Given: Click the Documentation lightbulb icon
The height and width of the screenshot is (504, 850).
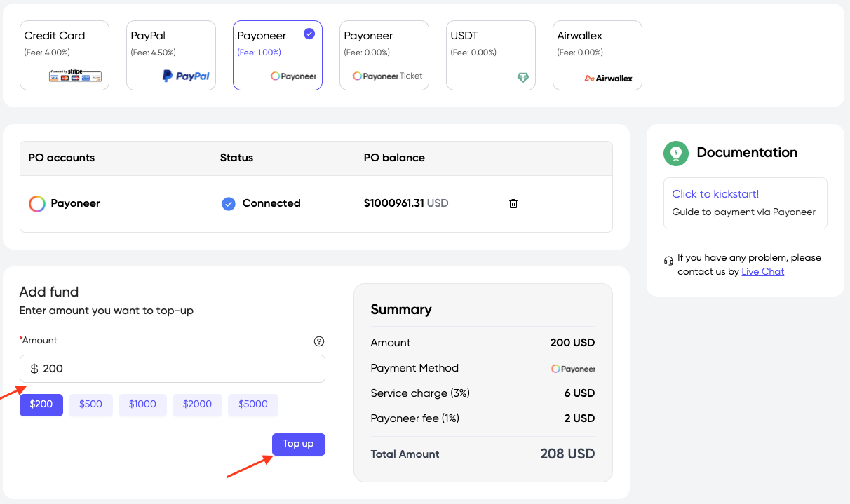Looking at the screenshot, I should (675, 153).
